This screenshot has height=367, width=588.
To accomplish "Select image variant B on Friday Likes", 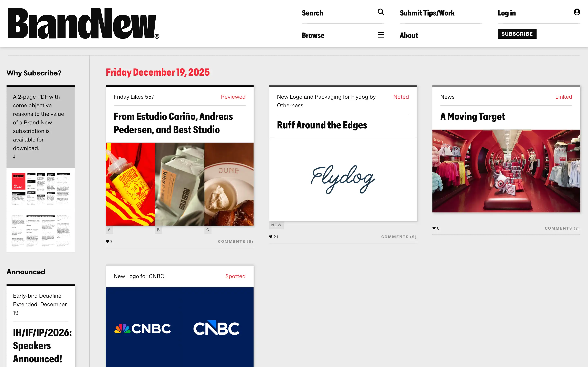I will coord(158,229).
